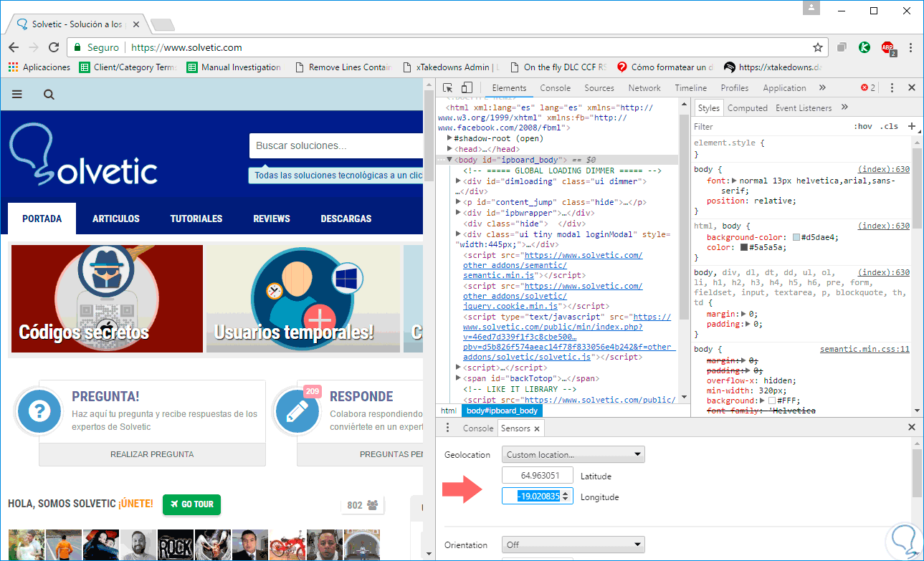924x561 pixels.
Task: Open the xTakedowns Admin bookmark
Action: [x=450, y=67]
